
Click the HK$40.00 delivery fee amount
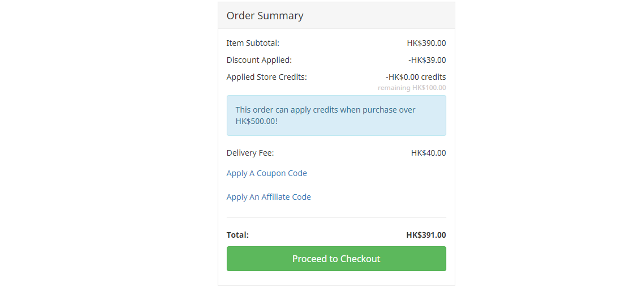click(428, 153)
